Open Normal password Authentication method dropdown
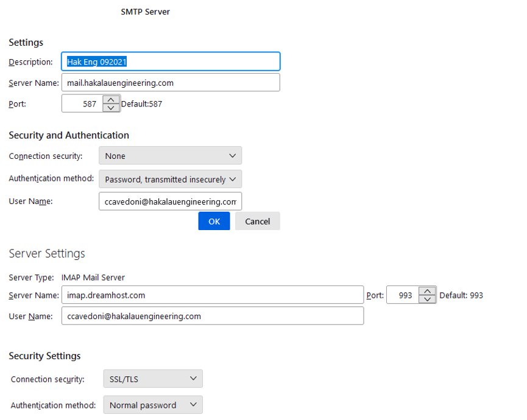This screenshot has height=420, width=527. [152, 405]
